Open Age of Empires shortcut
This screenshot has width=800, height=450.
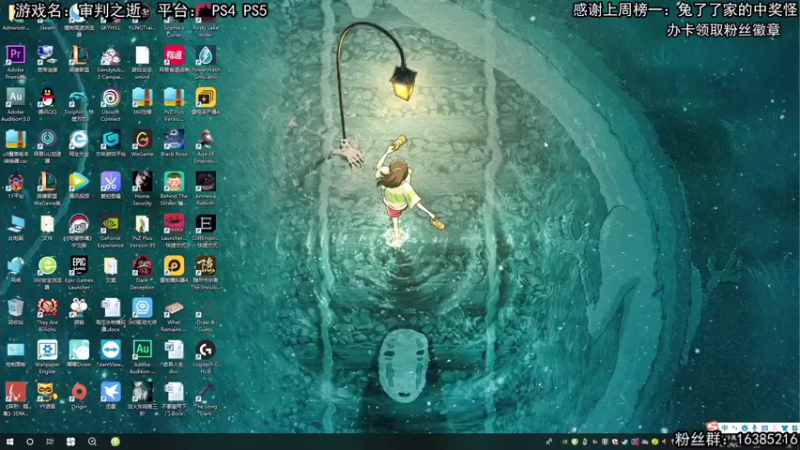tap(205, 139)
